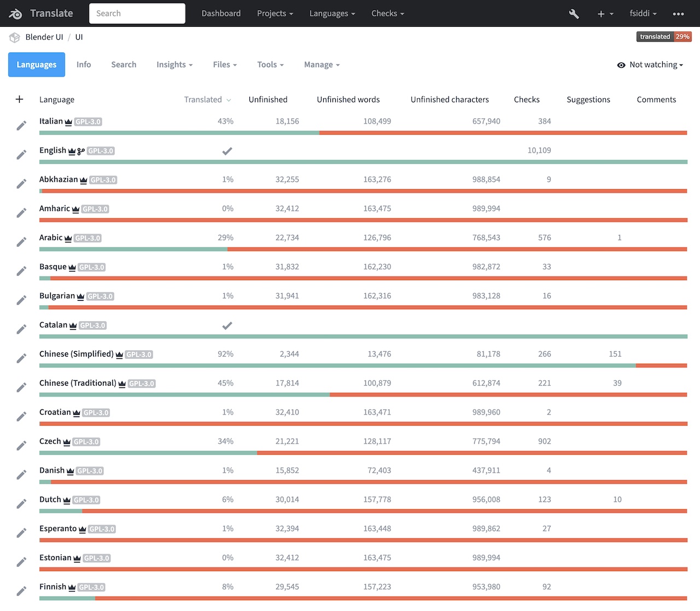The width and height of the screenshot is (700, 611).
Task: Sort by the Suggestions column header
Action: pyautogui.click(x=588, y=100)
